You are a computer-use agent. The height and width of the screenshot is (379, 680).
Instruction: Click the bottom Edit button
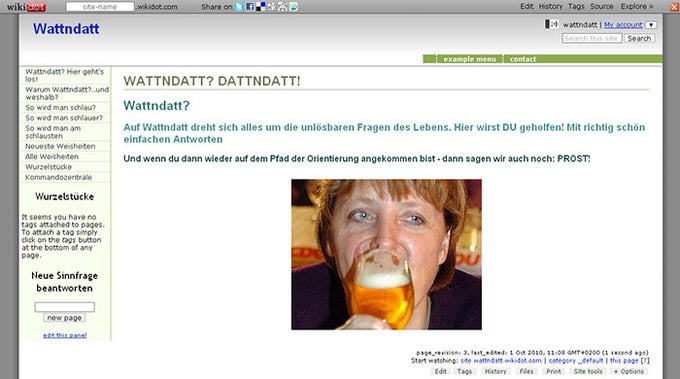[441, 372]
